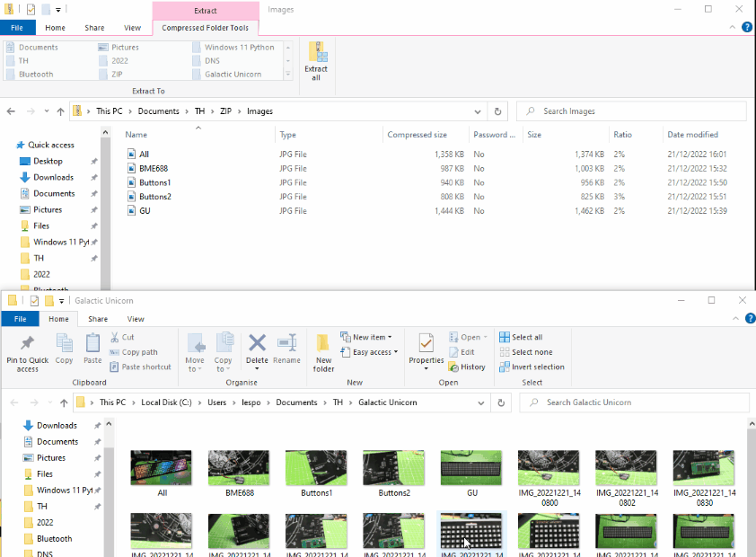Open the File menu

(18, 28)
